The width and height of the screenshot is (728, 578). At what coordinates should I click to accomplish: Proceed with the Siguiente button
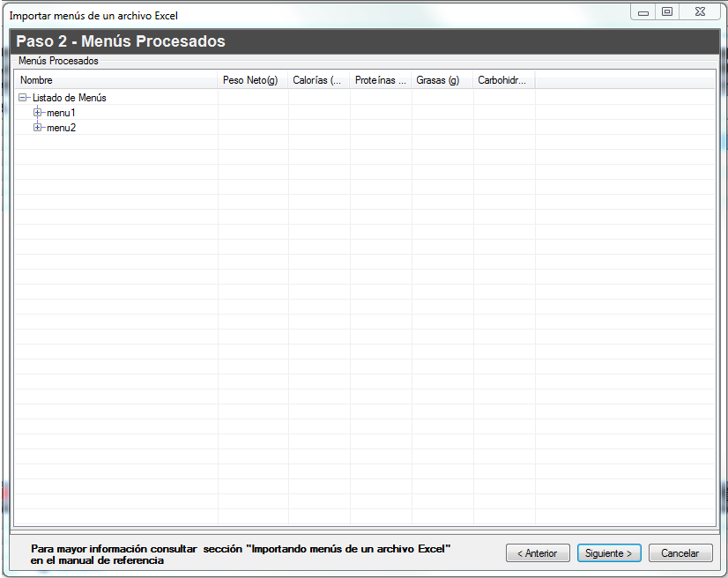pyautogui.click(x=609, y=553)
